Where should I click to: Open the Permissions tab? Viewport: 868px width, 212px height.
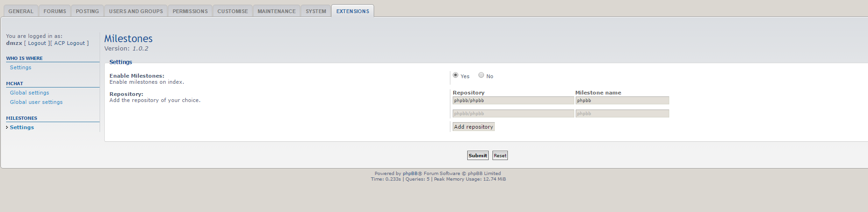(190, 11)
